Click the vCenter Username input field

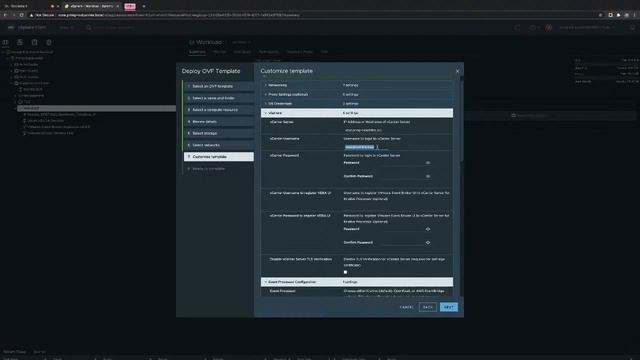(x=367, y=147)
